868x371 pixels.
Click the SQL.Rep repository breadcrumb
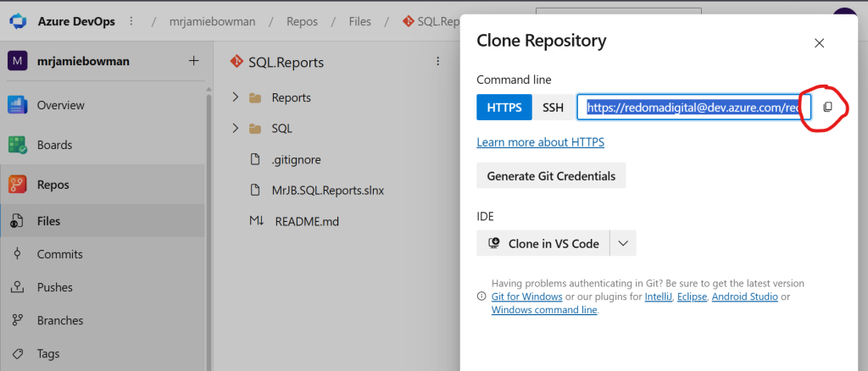pyautogui.click(x=431, y=22)
